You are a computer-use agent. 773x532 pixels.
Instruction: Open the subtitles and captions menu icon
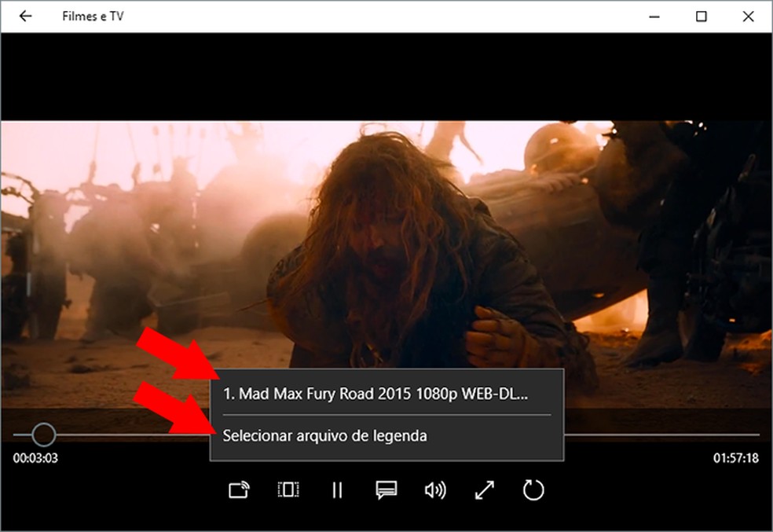pyautogui.click(x=386, y=490)
